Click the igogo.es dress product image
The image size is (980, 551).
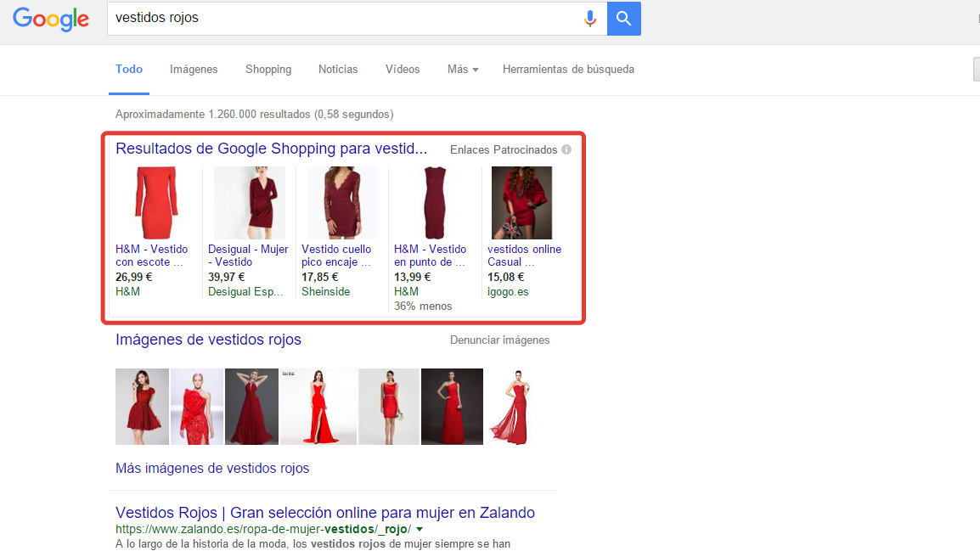point(522,202)
